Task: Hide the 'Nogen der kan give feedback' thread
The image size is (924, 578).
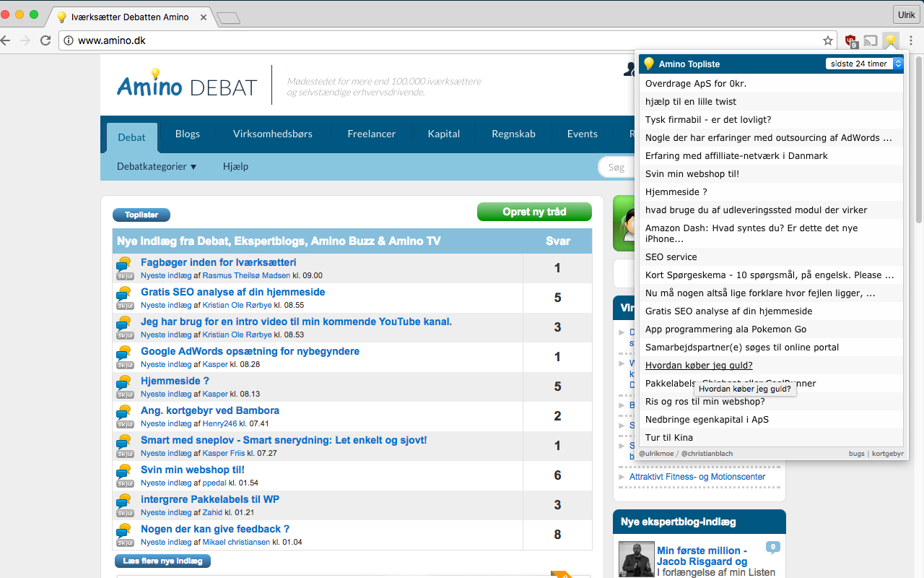Action: click(x=125, y=543)
